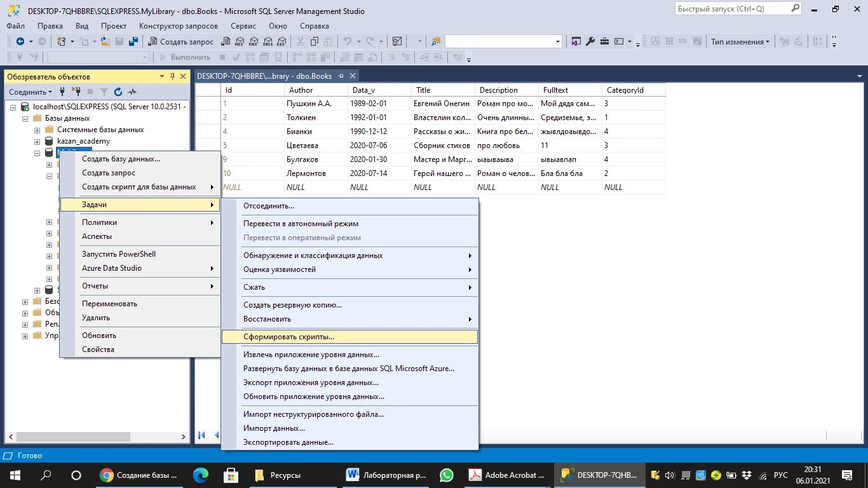
Task: Click the DAX query icon
Action: click(x=281, y=41)
